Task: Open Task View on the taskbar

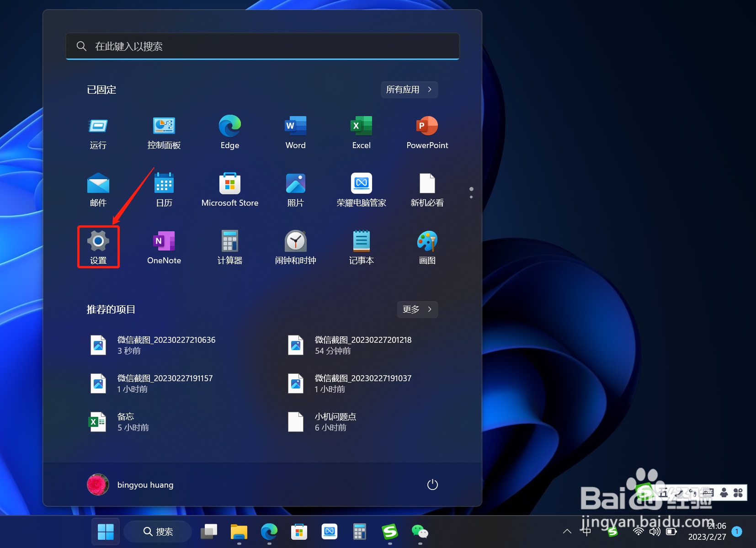Action: click(209, 532)
